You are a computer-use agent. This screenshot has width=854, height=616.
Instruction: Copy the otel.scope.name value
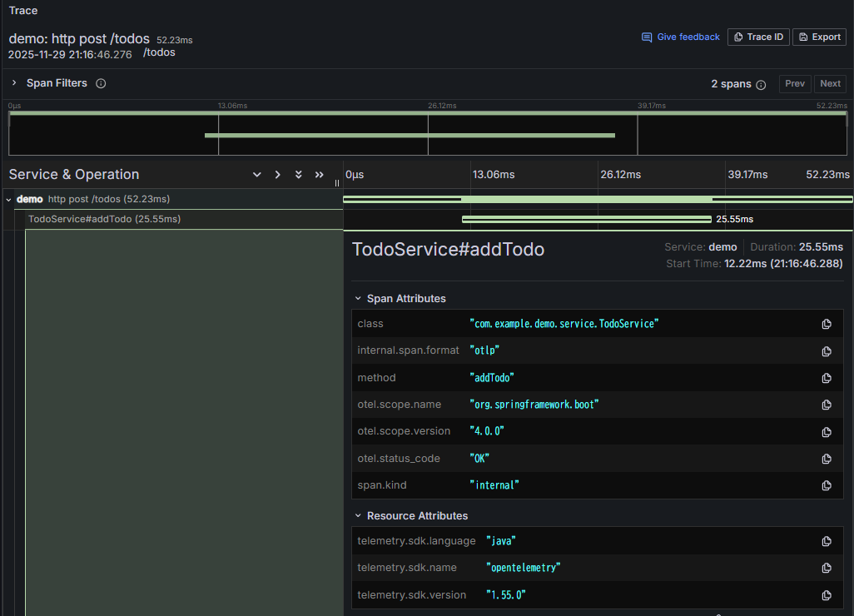[827, 405]
